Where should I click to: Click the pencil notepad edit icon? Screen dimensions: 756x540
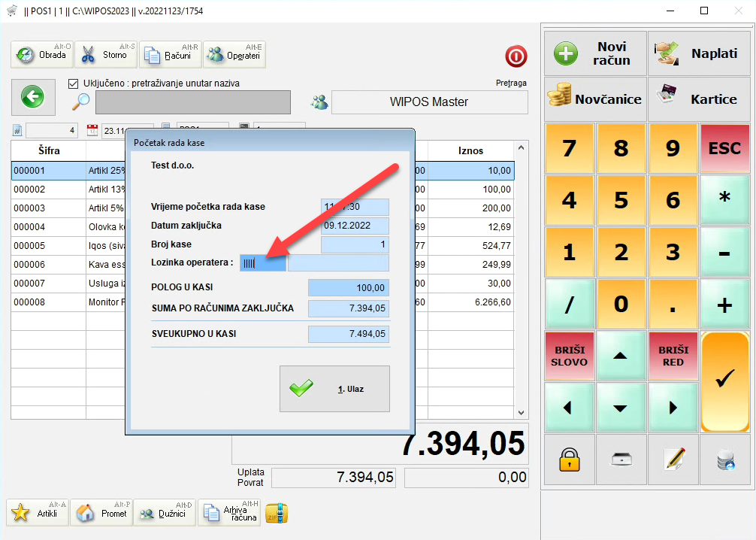[673, 459]
